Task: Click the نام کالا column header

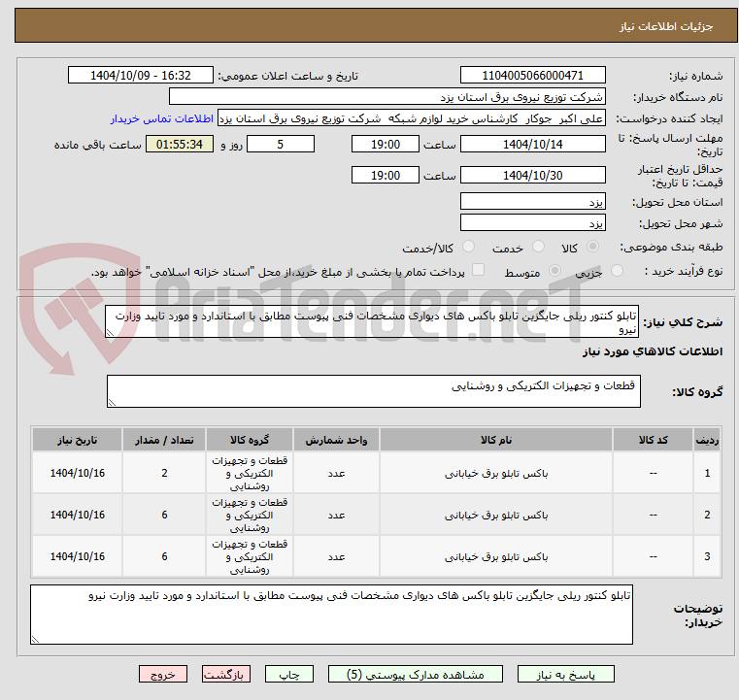Action: click(496, 440)
